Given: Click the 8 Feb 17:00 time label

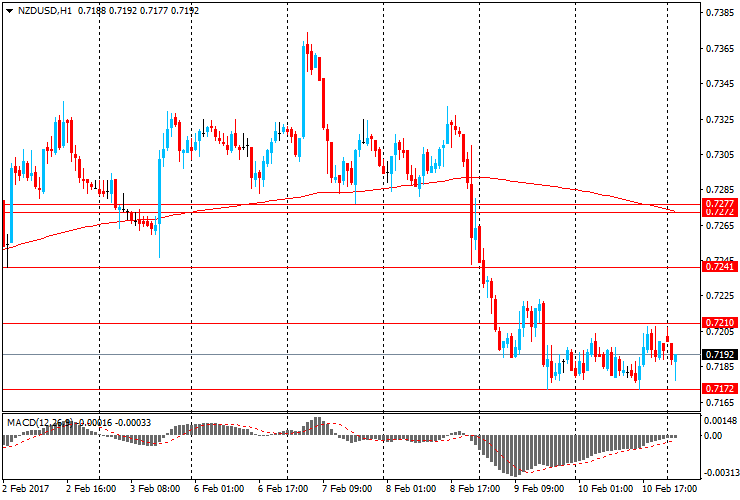Looking at the screenshot, I should [475, 490].
